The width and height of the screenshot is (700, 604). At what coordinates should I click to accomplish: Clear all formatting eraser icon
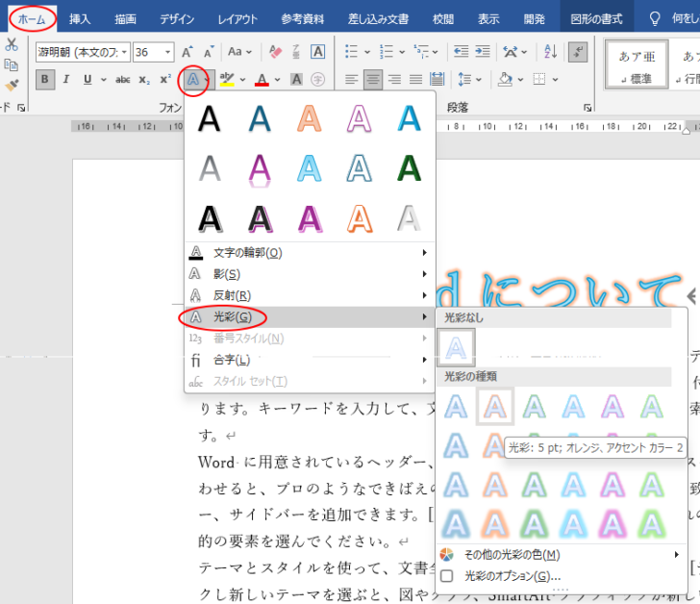[x=275, y=52]
